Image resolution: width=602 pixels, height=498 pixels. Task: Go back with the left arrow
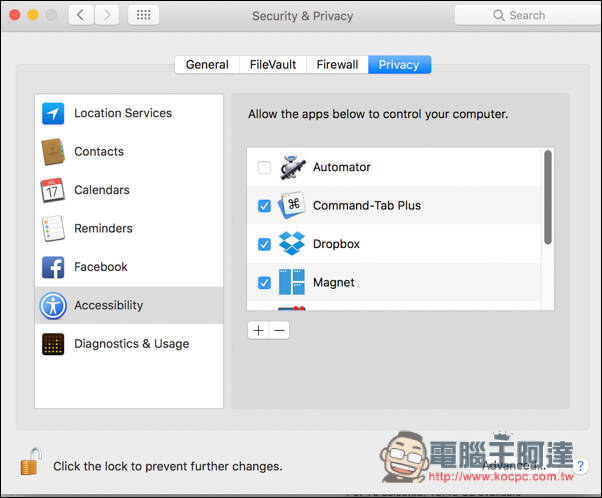click(x=81, y=15)
